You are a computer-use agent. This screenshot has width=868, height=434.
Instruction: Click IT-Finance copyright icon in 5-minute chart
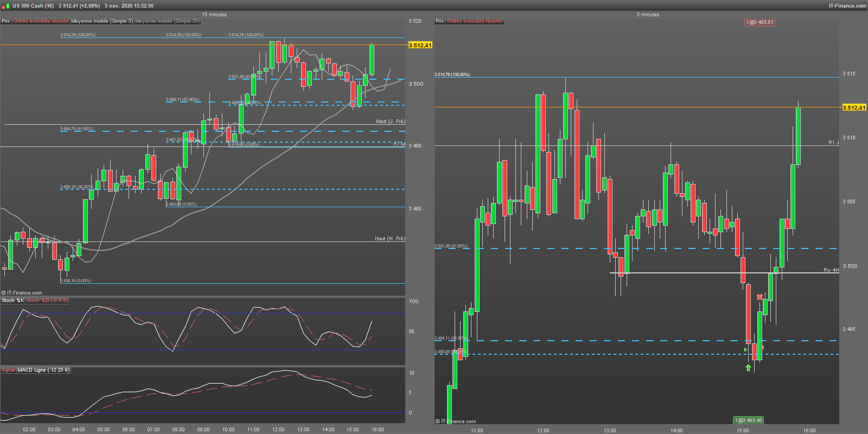[x=437, y=422]
